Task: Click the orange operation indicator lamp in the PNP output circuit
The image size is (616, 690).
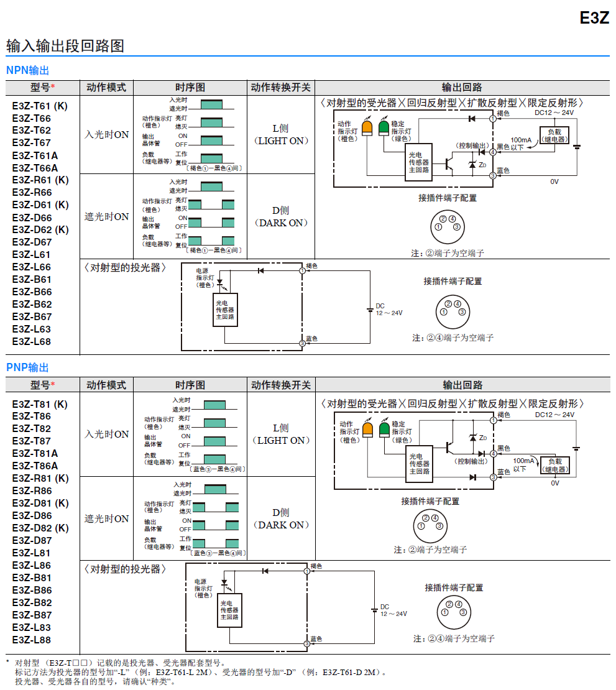Action: click(x=368, y=429)
